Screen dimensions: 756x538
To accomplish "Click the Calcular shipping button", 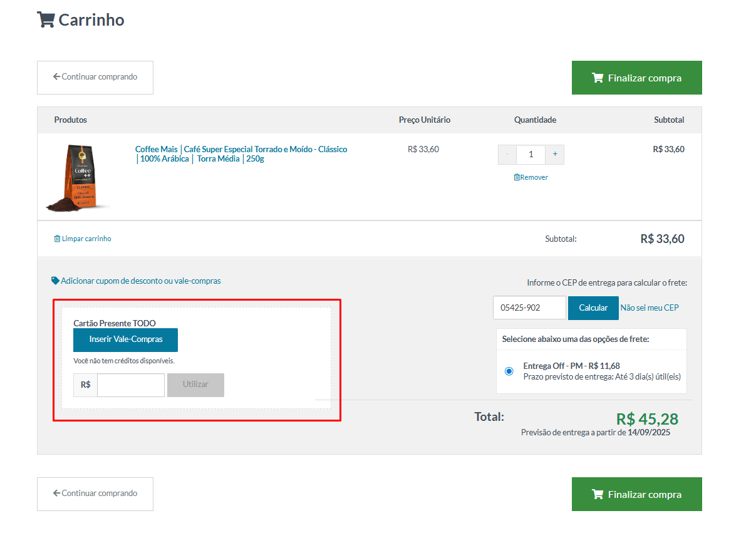I will pyautogui.click(x=593, y=308).
